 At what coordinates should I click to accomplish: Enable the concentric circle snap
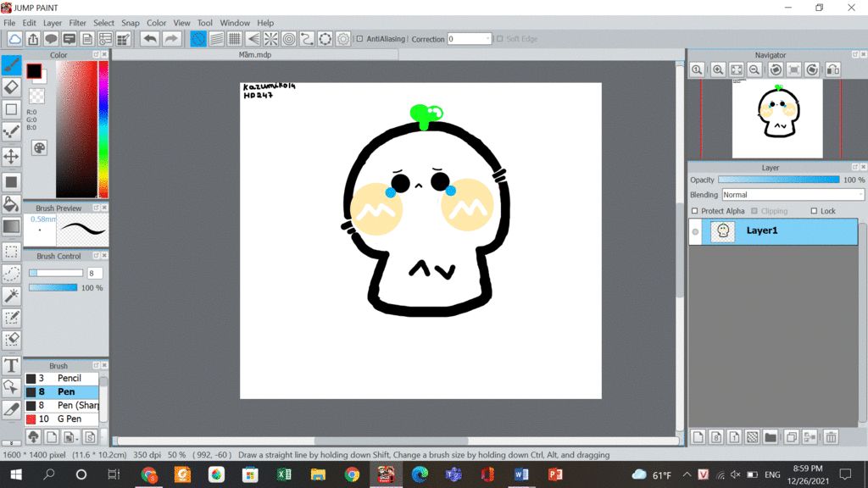[289, 39]
